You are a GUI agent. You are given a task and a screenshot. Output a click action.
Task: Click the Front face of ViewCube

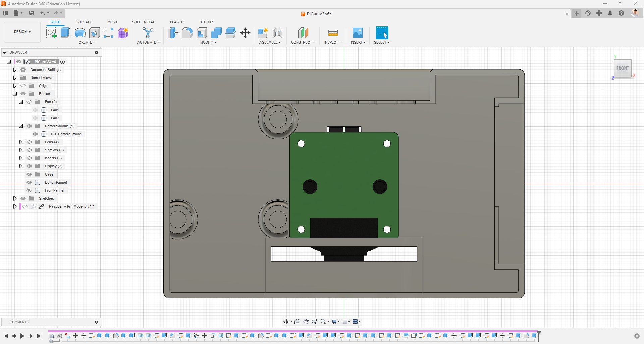point(623,68)
